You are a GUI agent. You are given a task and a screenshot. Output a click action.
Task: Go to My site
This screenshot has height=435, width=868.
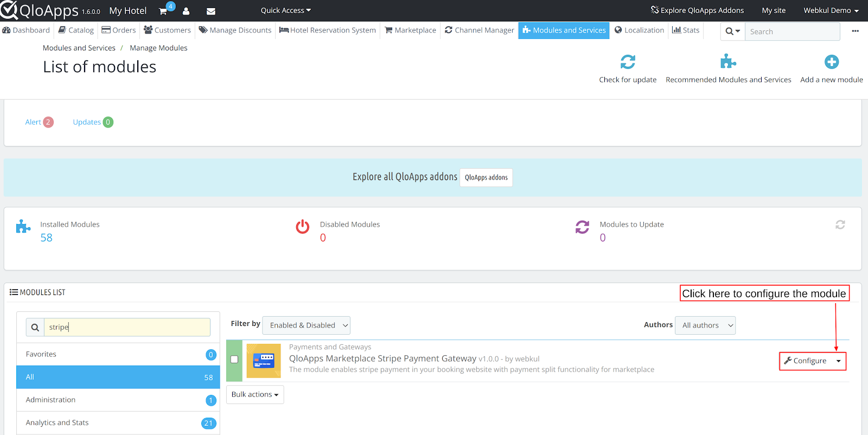click(774, 10)
